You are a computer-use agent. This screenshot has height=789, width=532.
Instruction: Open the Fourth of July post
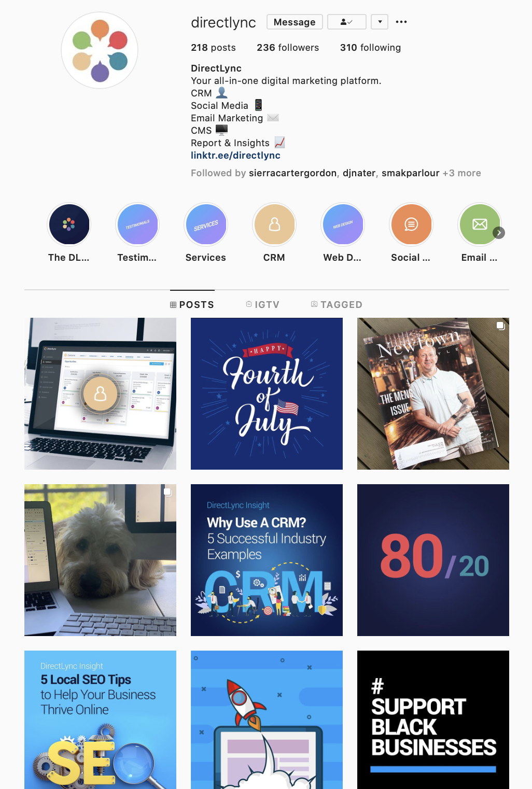[267, 393]
